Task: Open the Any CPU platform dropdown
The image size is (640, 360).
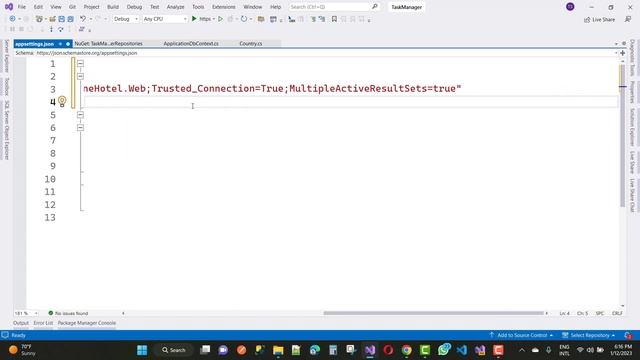Action: (164, 19)
